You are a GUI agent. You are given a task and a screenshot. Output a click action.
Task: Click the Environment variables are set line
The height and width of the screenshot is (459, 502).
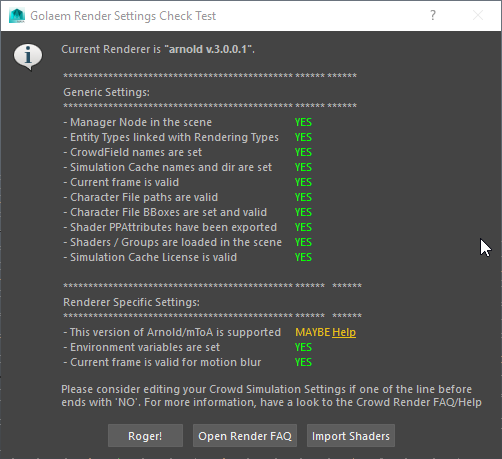(x=142, y=347)
